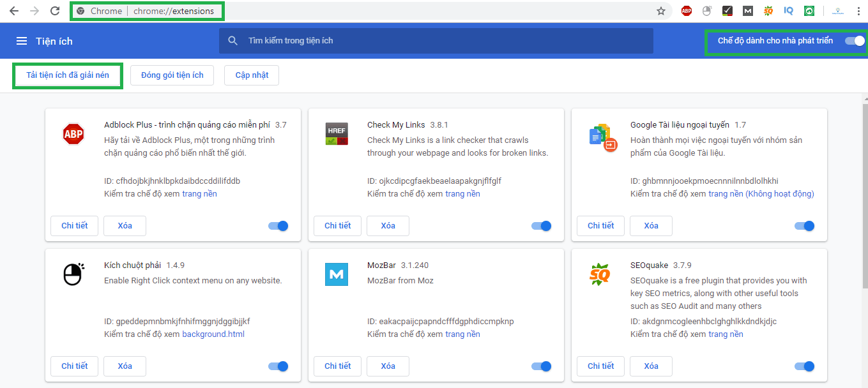Open background.html link for Kích chuột phải

point(213,334)
